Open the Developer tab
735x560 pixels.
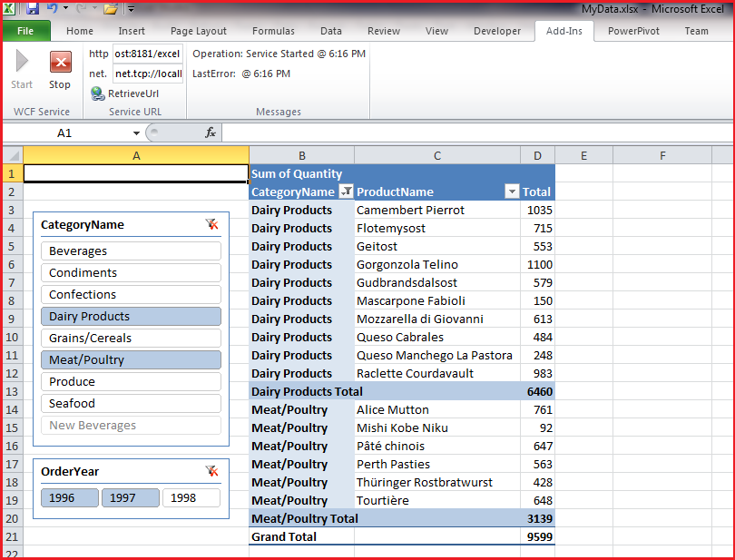click(x=497, y=31)
